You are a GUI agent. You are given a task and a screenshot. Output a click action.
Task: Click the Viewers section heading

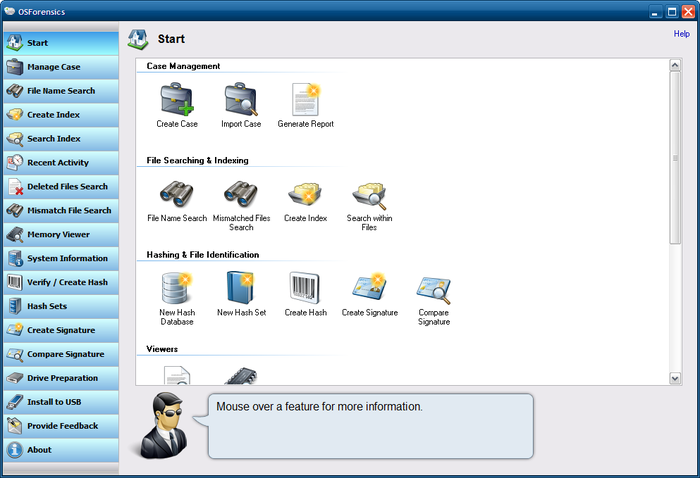click(162, 349)
